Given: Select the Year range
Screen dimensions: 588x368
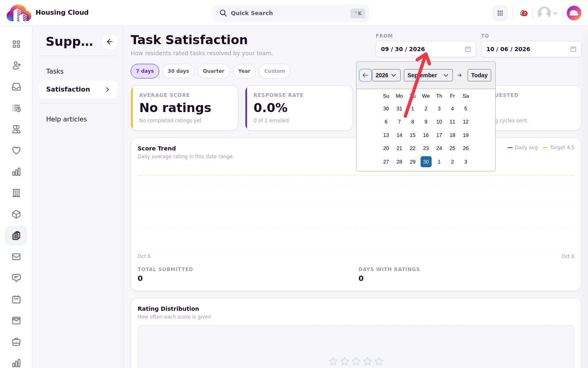Looking at the screenshot, I should pyautogui.click(x=244, y=71).
